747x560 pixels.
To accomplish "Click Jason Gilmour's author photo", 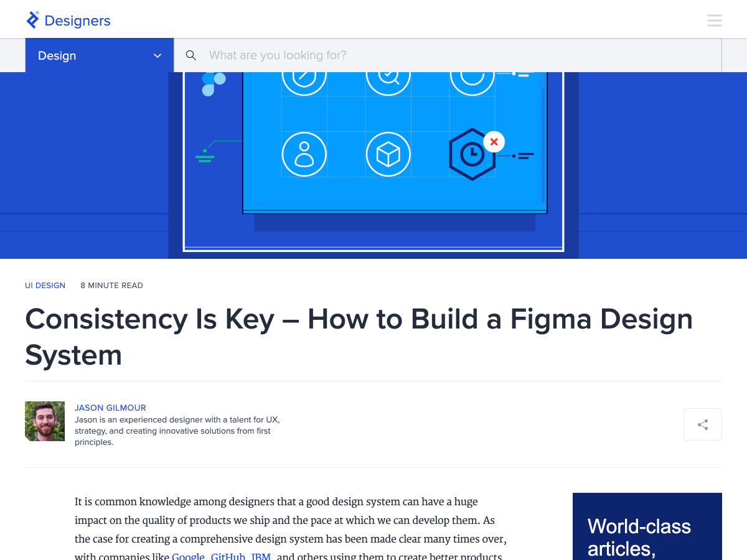I will 45,421.
